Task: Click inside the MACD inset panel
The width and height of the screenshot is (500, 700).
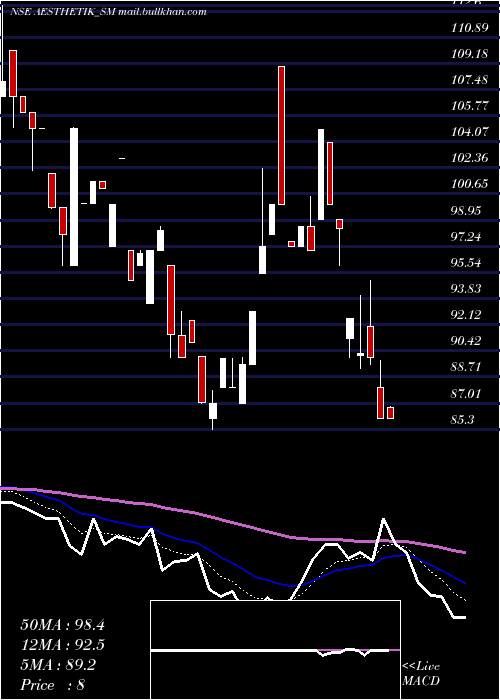Action: click(x=275, y=650)
